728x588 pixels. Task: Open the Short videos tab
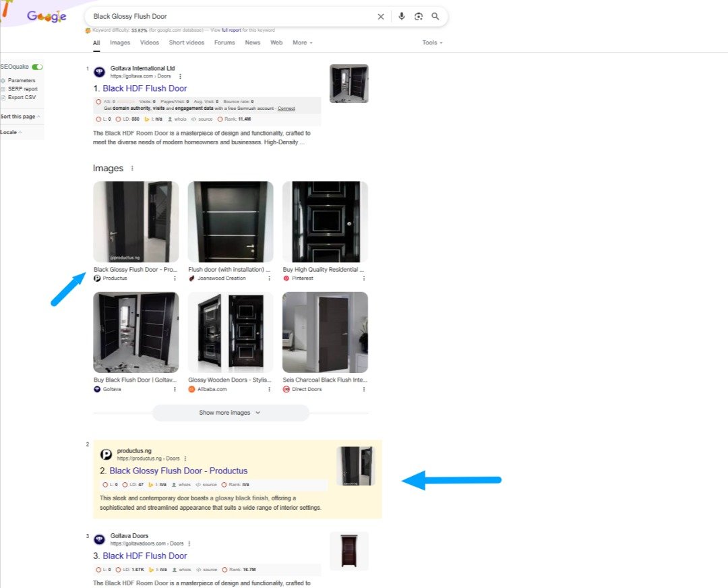pyautogui.click(x=187, y=42)
